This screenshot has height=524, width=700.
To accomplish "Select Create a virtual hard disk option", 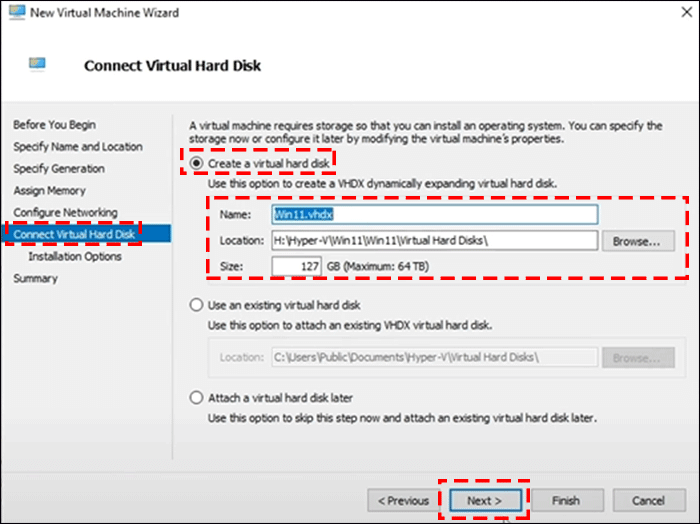I will pos(197,162).
